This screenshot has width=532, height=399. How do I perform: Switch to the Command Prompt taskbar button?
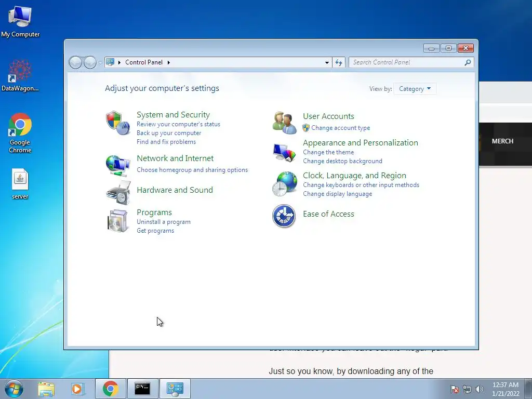(142, 389)
